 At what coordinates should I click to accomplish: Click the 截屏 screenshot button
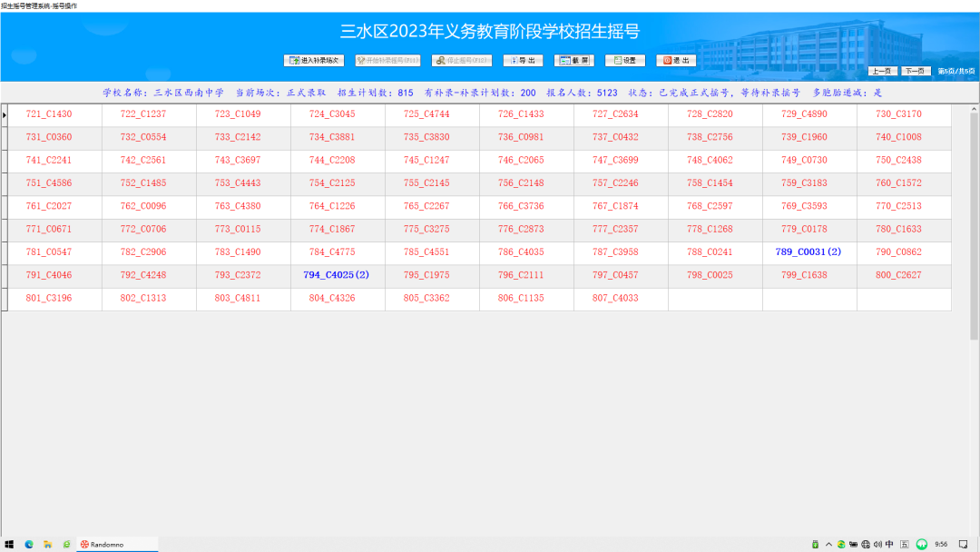[x=573, y=61]
